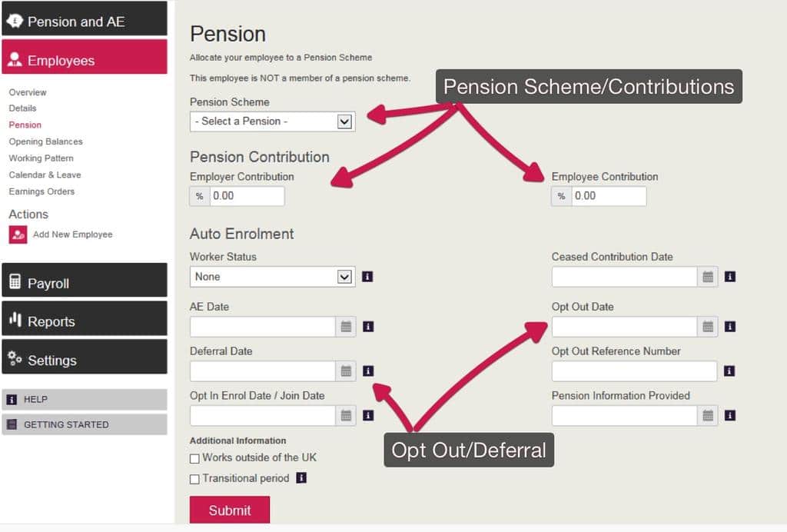Click info icon next to Transitional period
Screen dimensions: 787x532
pyautogui.click(x=301, y=478)
